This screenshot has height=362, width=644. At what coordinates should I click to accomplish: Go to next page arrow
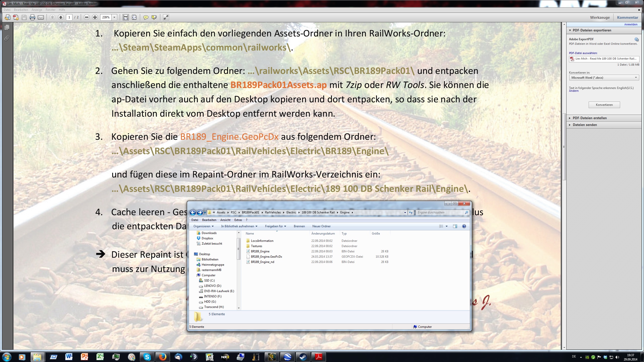pos(61,17)
